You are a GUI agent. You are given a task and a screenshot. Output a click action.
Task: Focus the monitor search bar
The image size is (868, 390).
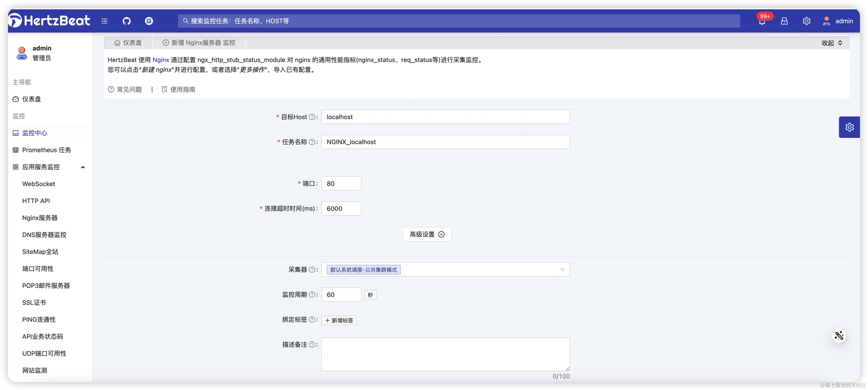[459, 21]
